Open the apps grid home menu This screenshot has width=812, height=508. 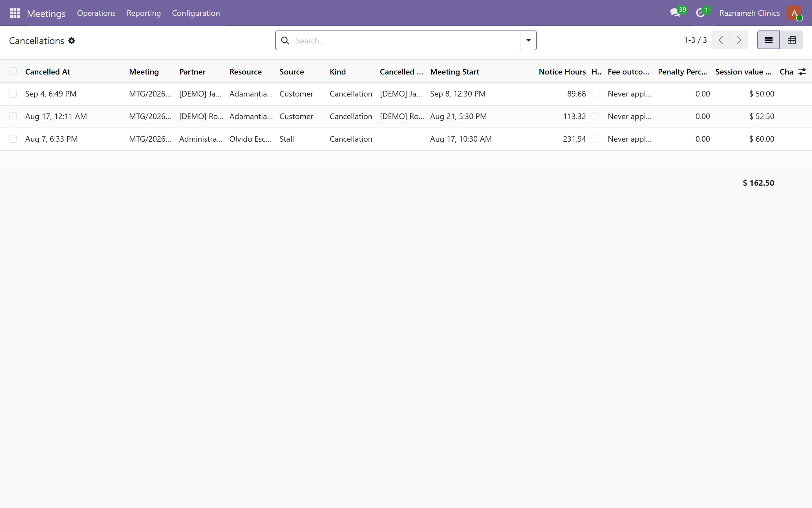pos(15,13)
